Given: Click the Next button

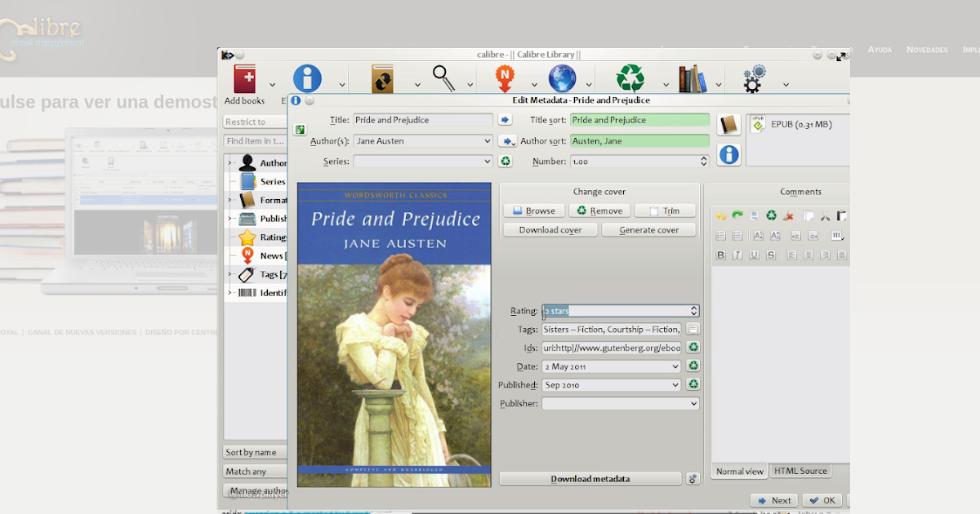Looking at the screenshot, I should (773, 500).
